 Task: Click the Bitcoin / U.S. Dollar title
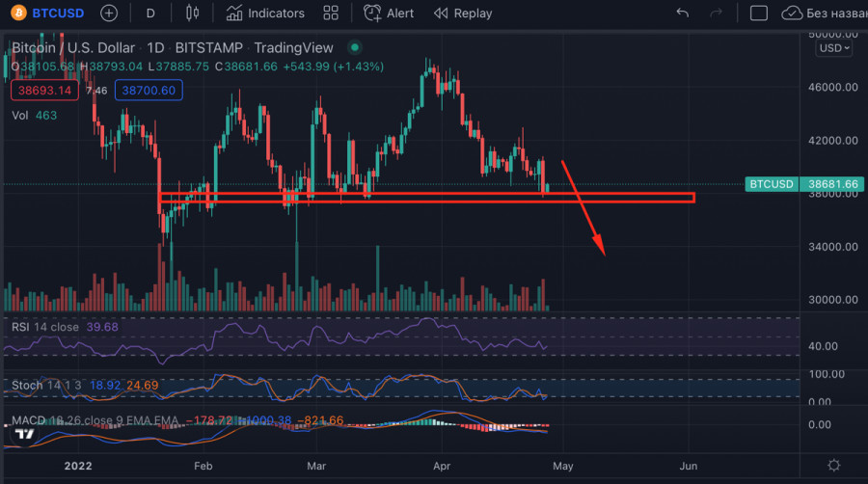73,47
